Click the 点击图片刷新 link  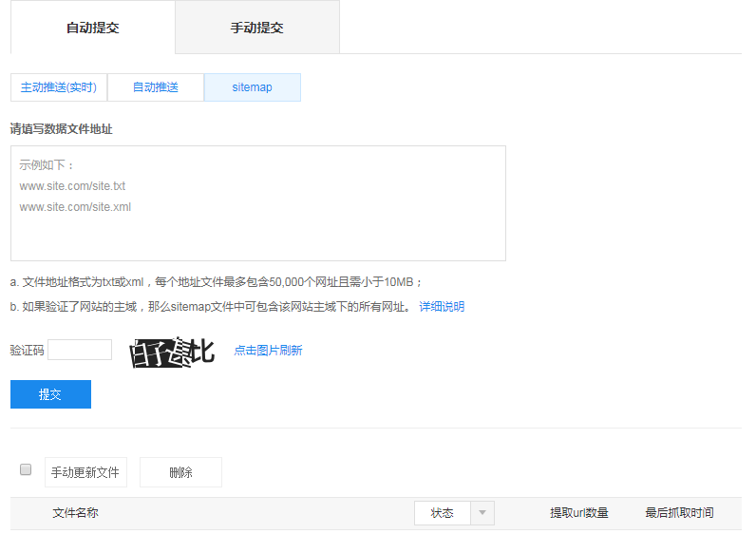268,351
